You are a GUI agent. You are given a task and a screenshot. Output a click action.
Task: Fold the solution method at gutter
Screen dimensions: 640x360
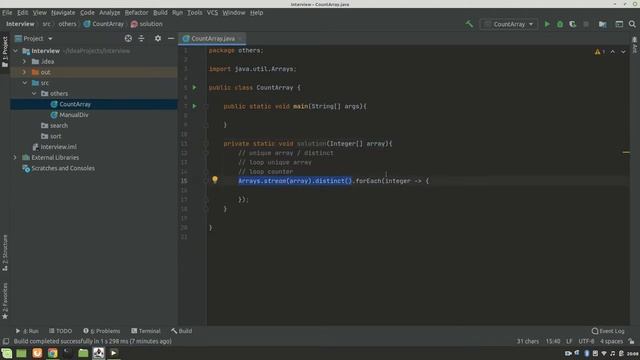pyautogui.click(x=206, y=144)
